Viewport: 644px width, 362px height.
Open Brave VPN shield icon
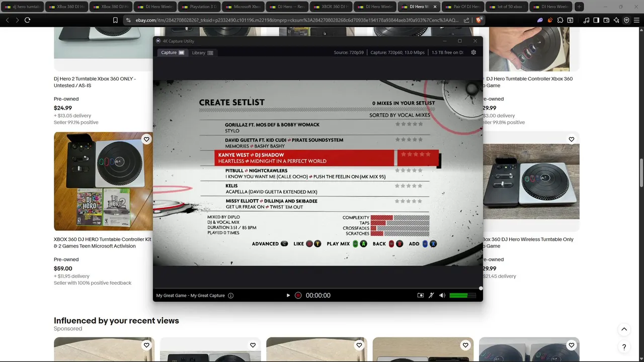tap(626, 20)
